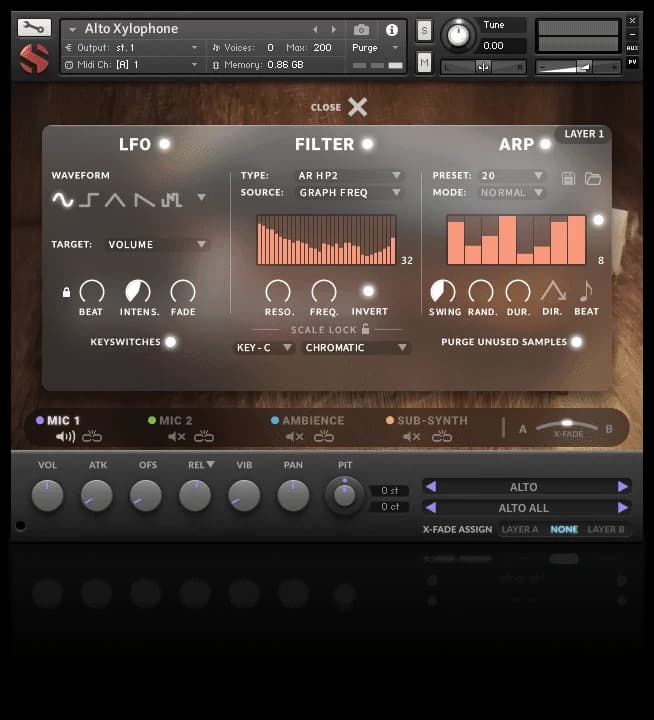Adjust the X-Fade A/B slider
The image size is (654, 720).
567,424
